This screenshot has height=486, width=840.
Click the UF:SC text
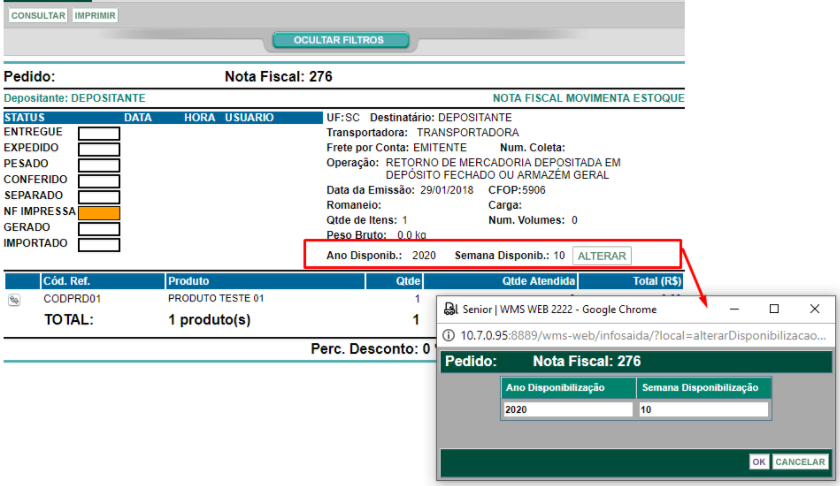click(343, 118)
